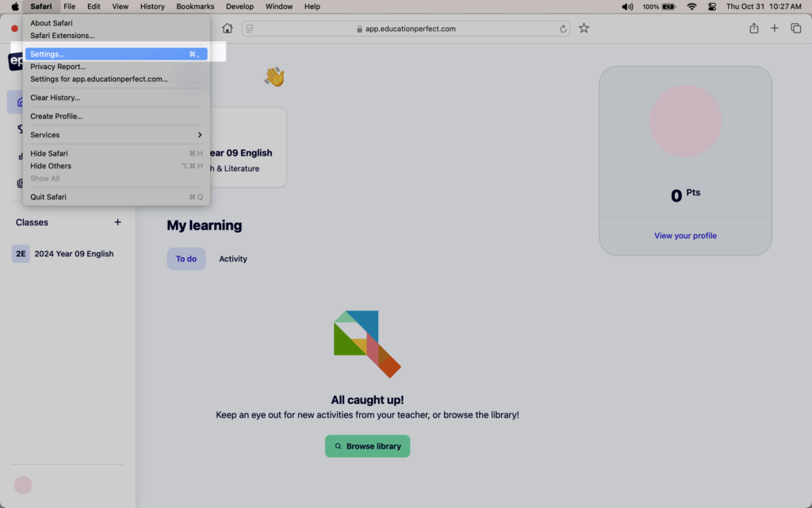
Task: Open the File menu
Action: (x=70, y=6)
